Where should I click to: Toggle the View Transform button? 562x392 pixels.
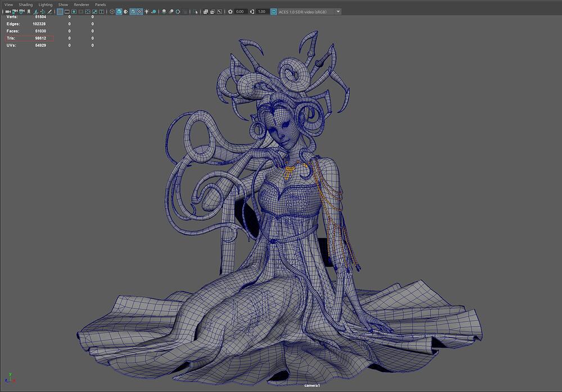tap(274, 11)
